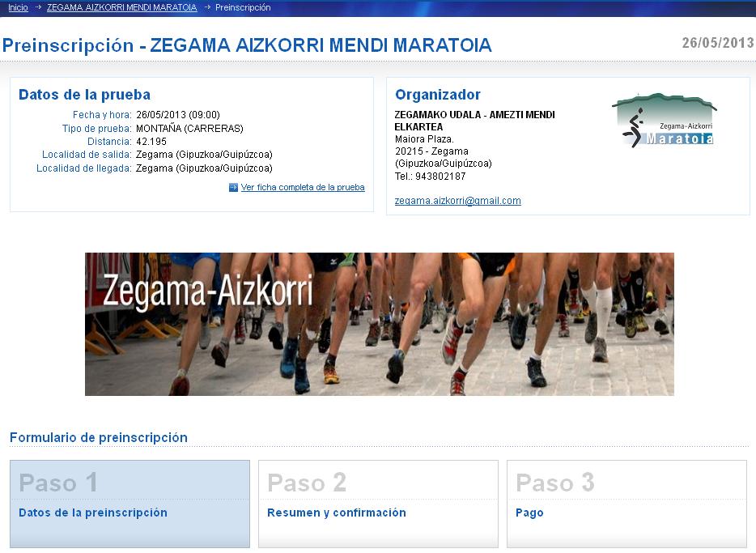Open the zegama.aizkorri@gmail.com email link

457,201
